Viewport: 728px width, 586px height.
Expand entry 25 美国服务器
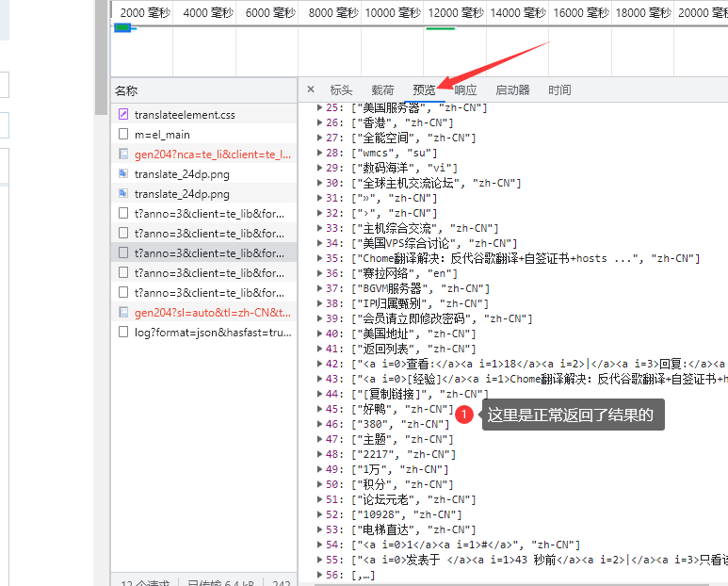point(319,107)
